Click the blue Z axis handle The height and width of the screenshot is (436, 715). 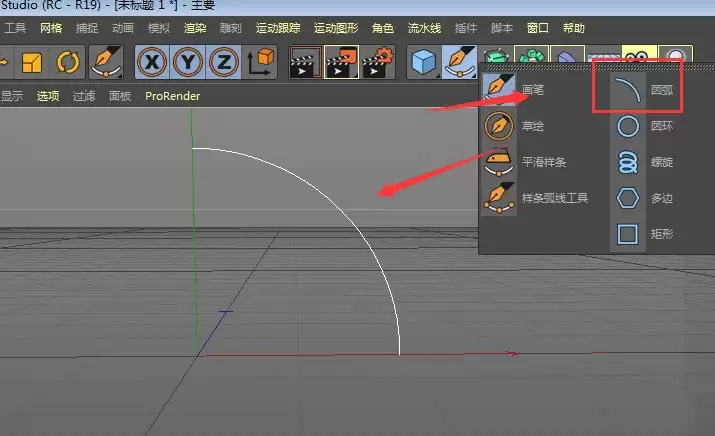click(x=226, y=311)
